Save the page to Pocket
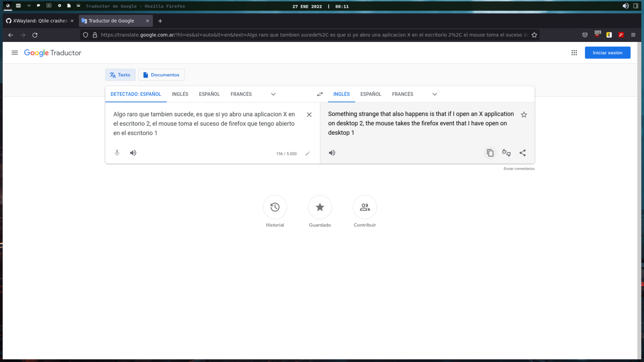The image size is (644, 362). [585, 35]
